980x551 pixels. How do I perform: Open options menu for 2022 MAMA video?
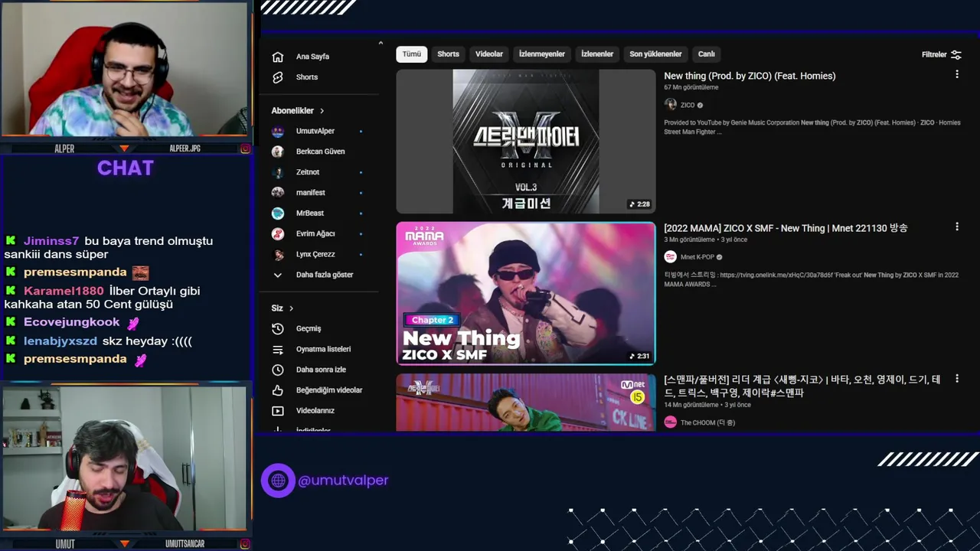pos(956,227)
